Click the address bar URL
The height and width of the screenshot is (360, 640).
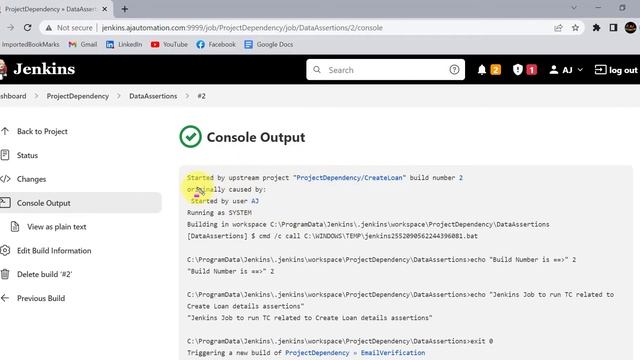point(242,28)
